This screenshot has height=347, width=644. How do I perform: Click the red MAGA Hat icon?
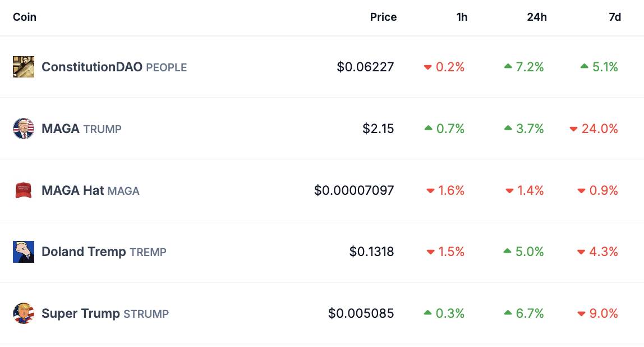click(x=24, y=190)
